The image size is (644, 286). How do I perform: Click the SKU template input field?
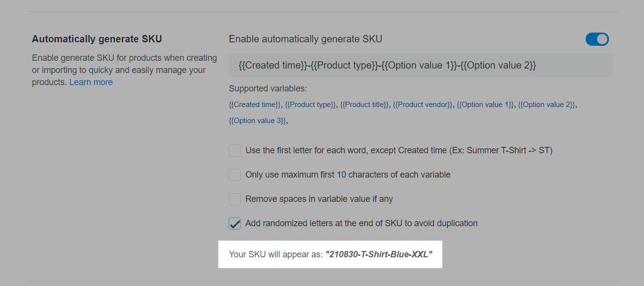pos(420,65)
